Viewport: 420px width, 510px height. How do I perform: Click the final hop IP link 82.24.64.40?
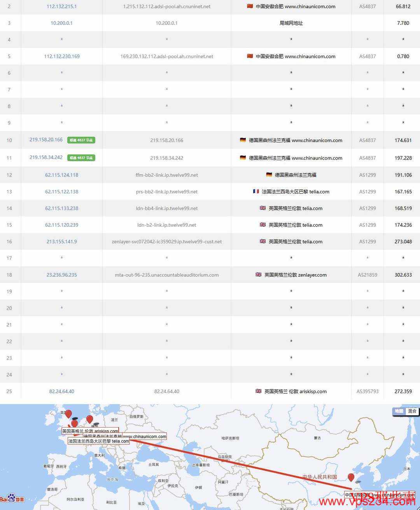click(x=61, y=391)
